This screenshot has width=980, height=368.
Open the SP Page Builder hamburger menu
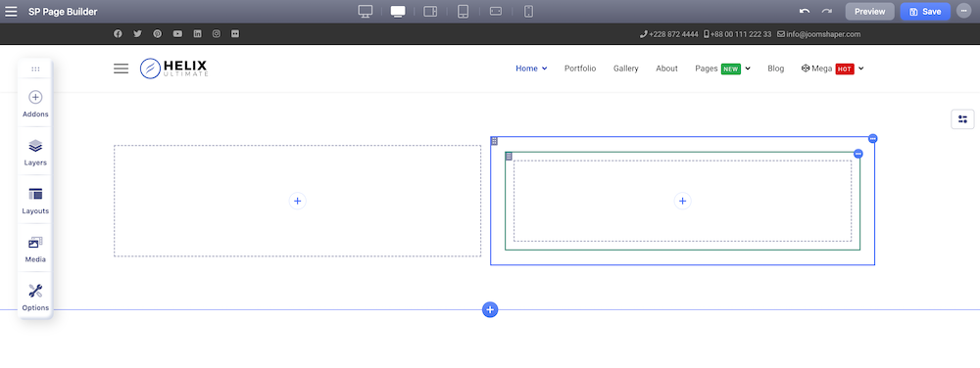(x=11, y=11)
